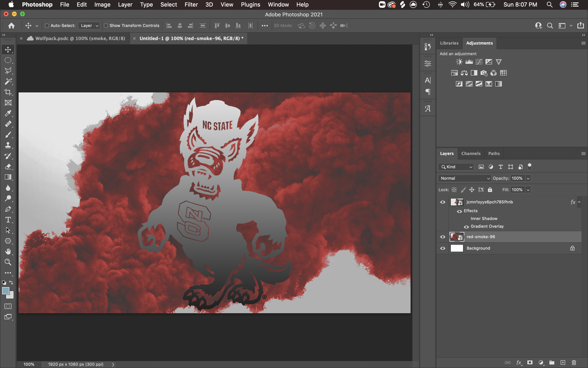
Task: Add a Gradient Map adjustment
Action: click(x=499, y=84)
